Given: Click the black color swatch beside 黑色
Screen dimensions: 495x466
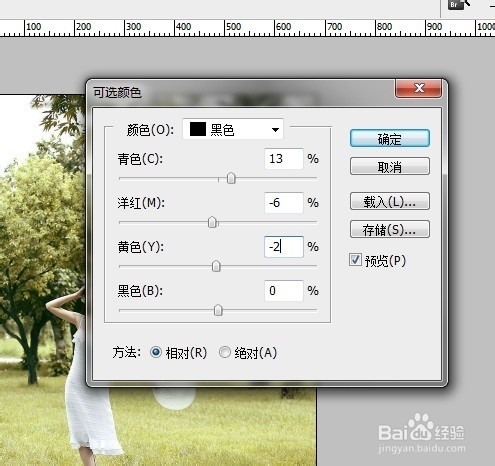Looking at the screenshot, I should (198, 129).
